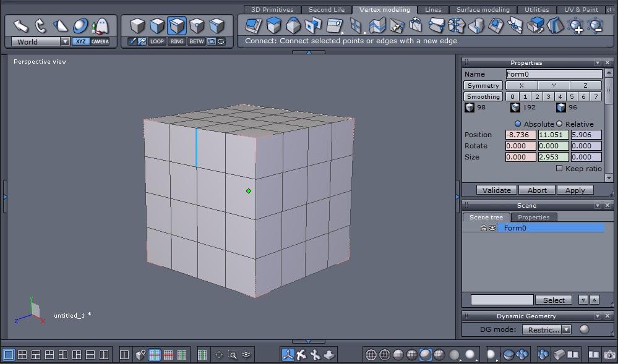Activate the rotate manipulator tool

(41, 26)
